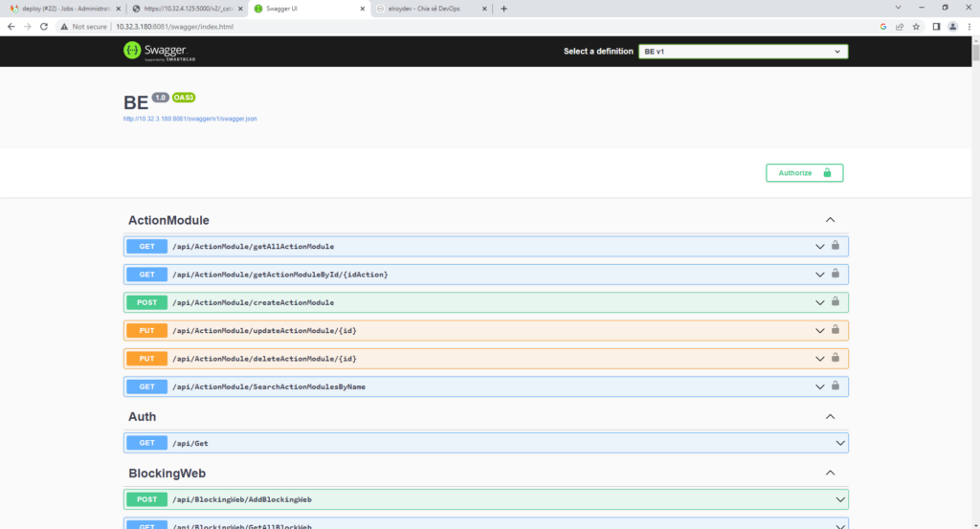The image size is (980, 529).
Task: Click lock icon on SearchActionModulesByName row
Action: pos(835,386)
